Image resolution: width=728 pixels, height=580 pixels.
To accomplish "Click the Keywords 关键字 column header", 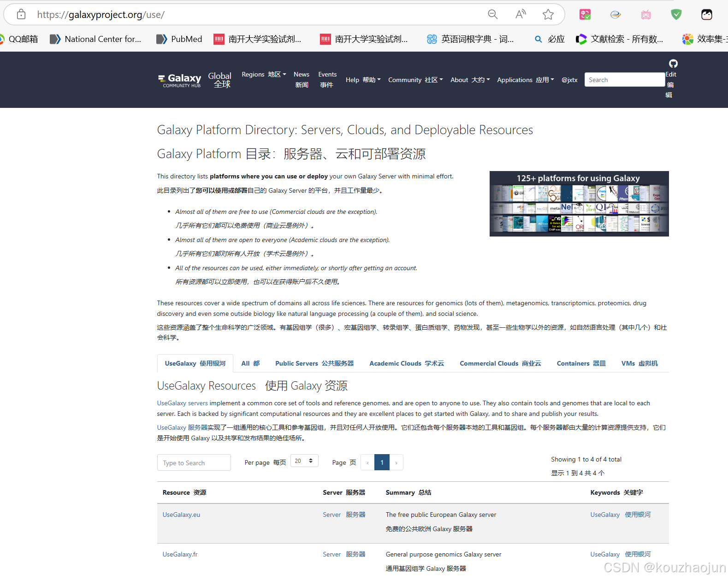I will [616, 492].
